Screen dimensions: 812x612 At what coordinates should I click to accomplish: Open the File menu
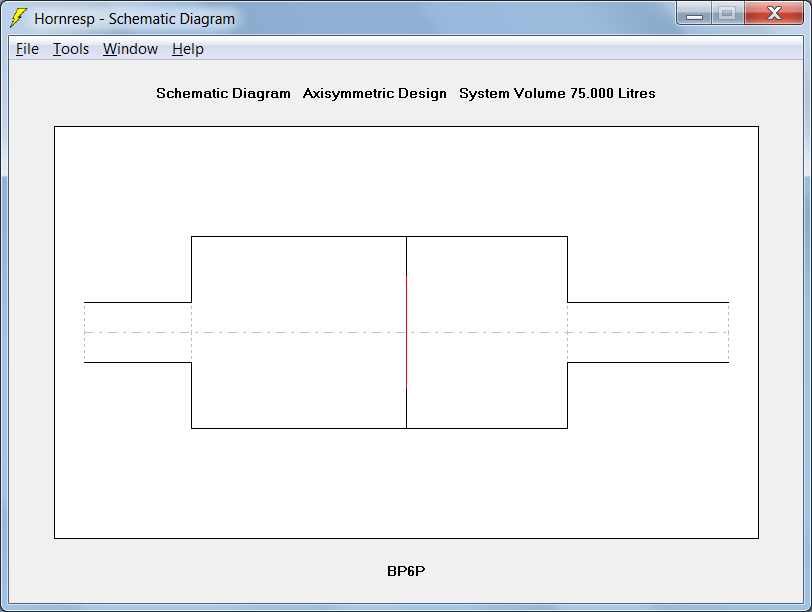[27, 49]
